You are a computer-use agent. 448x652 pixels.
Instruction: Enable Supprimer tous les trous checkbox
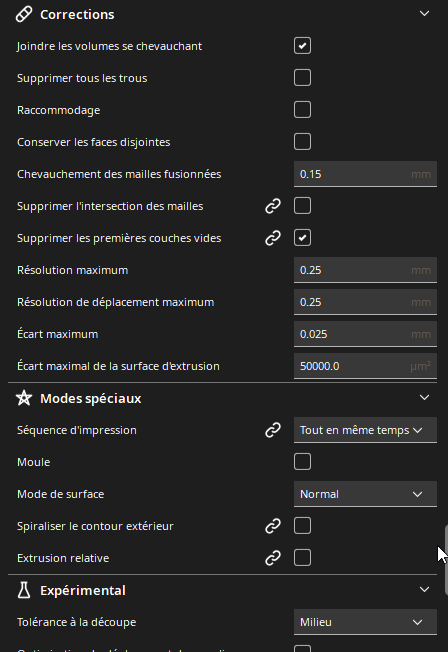[x=302, y=78]
